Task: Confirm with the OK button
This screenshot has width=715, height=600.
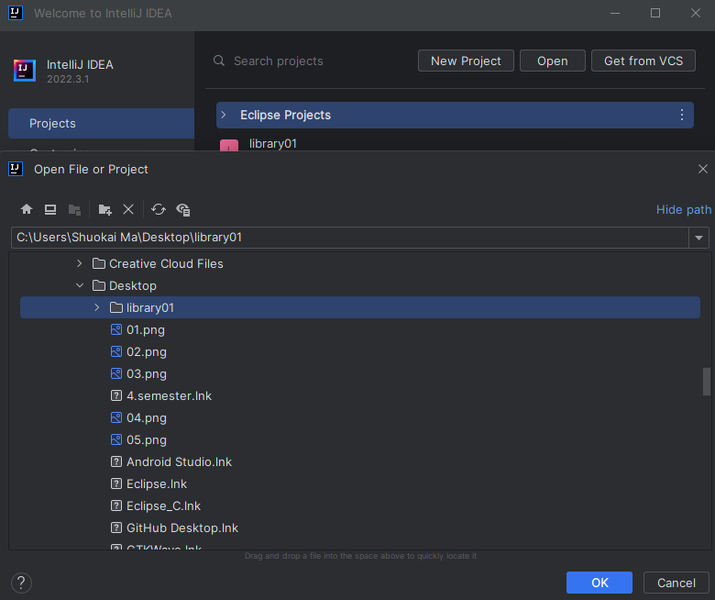Action: point(599,582)
